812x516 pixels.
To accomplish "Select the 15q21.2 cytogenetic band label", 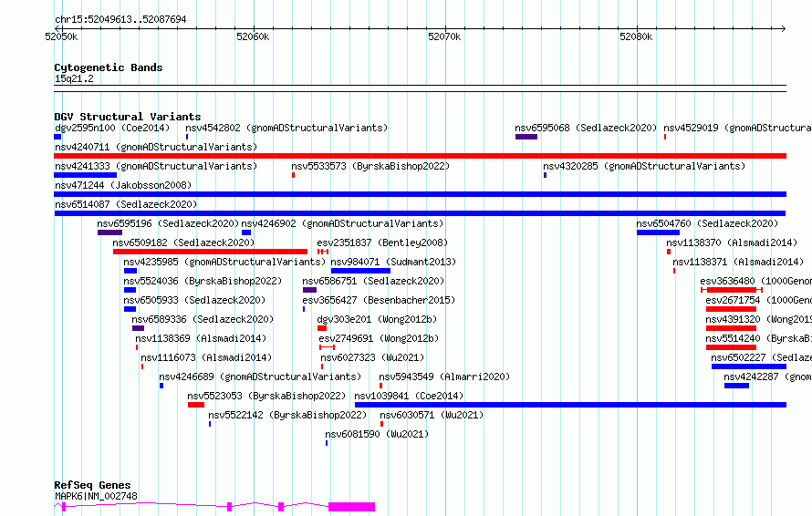I will (x=74, y=78).
